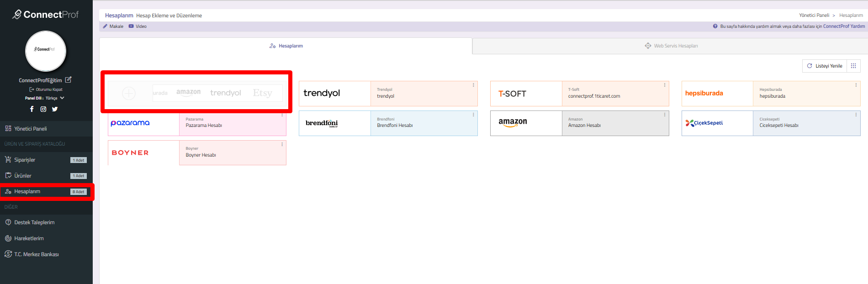Click the ConnectProf logo in sidebar header
868x284 pixels.
(x=46, y=15)
